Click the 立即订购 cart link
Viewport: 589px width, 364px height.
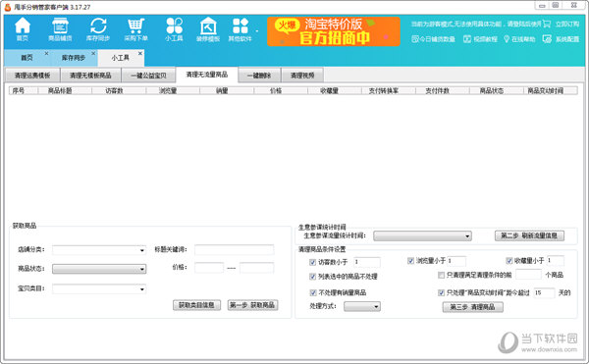coord(561,24)
